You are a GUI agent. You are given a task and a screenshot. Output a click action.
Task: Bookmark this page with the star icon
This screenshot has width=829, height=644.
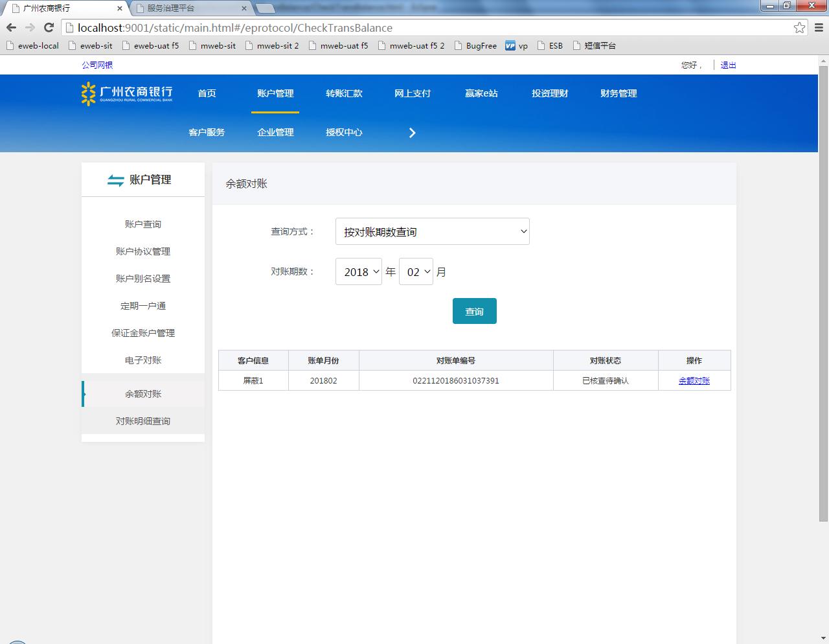pyautogui.click(x=800, y=28)
